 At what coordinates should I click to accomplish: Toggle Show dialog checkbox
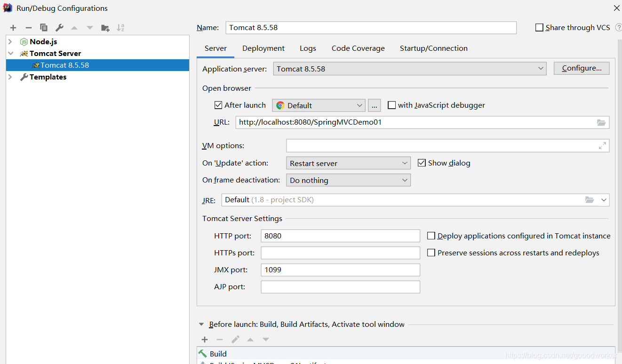[422, 163]
